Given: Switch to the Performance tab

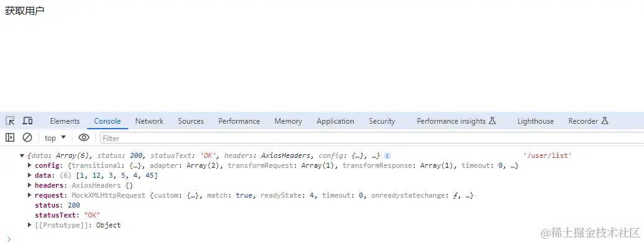Looking at the screenshot, I should [x=239, y=121].
